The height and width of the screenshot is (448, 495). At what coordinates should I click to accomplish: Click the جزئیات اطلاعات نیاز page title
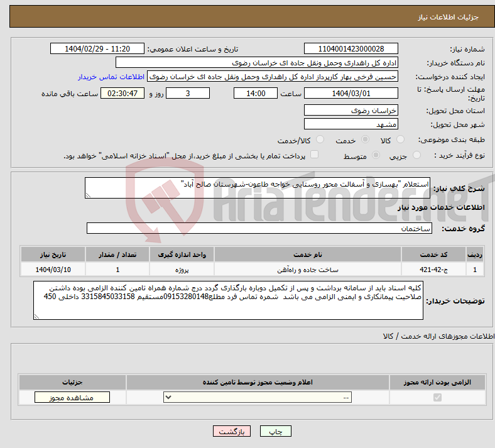449,17
